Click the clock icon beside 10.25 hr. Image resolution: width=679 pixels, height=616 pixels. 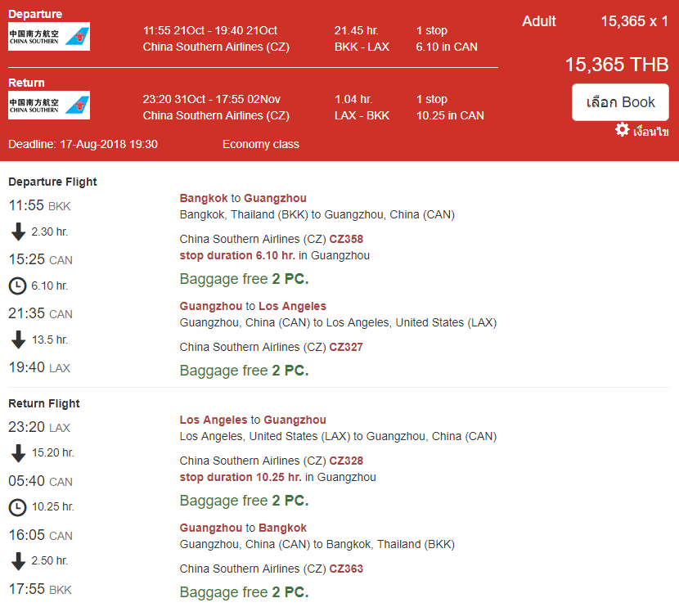click(18, 507)
